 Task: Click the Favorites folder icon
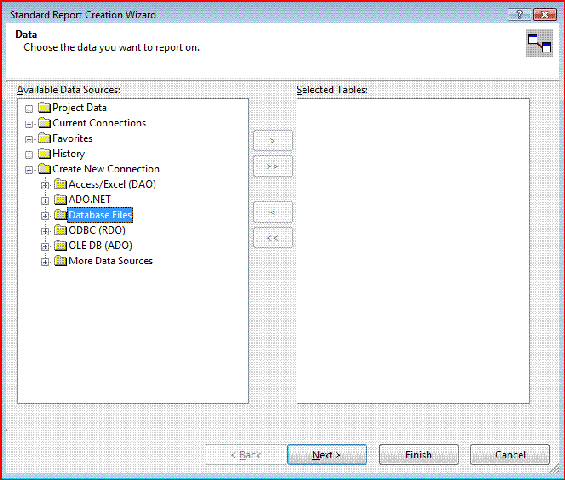44,138
